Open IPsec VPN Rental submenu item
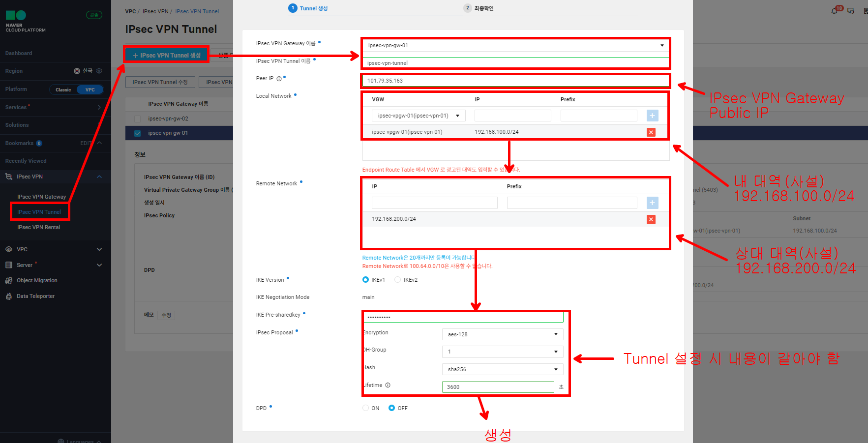The width and height of the screenshot is (868, 443). pos(39,227)
